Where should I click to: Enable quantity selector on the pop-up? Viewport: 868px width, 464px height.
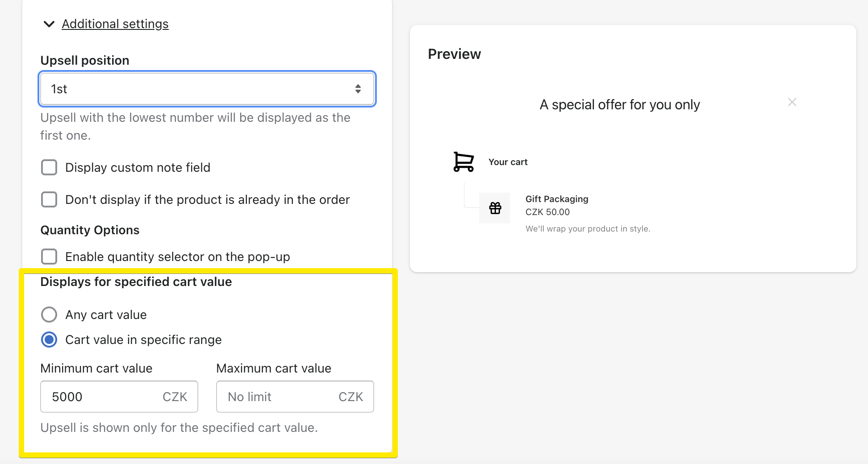coord(49,257)
